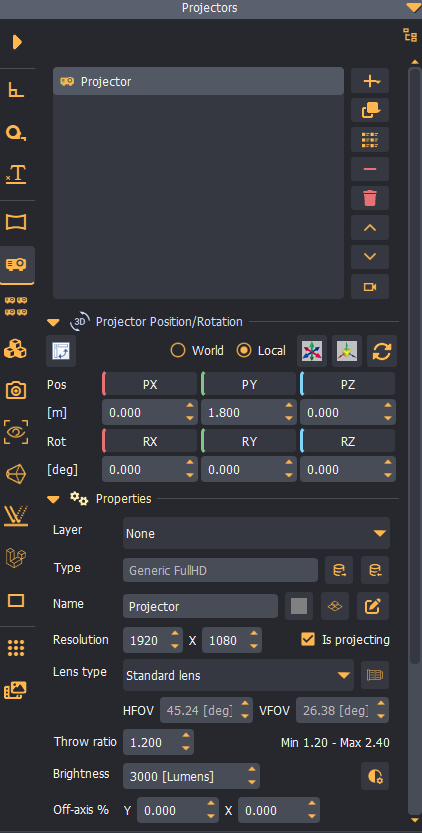Click the 3D gizmo cube icon
This screenshot has width=422, height=833.
347,351
